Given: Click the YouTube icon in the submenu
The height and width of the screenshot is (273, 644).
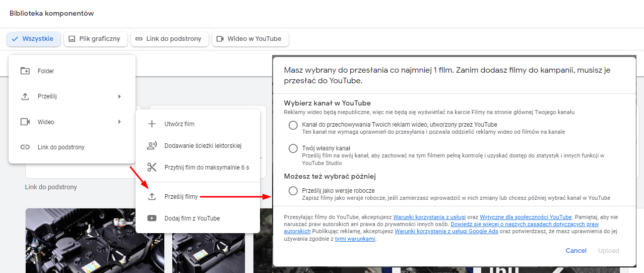Looking at the screenshot, I should pos(152,218).
